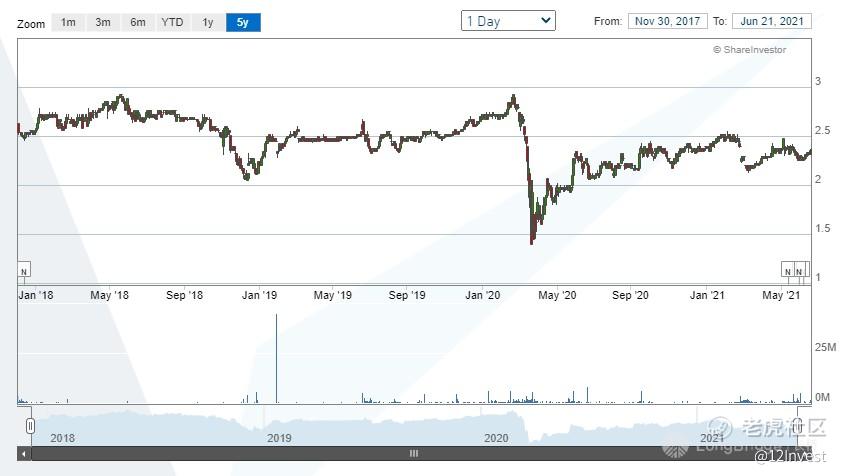This screenshot has width=842, height=476.
Task: Select the 1m zoom range
Action: click(x=68, y=22)
